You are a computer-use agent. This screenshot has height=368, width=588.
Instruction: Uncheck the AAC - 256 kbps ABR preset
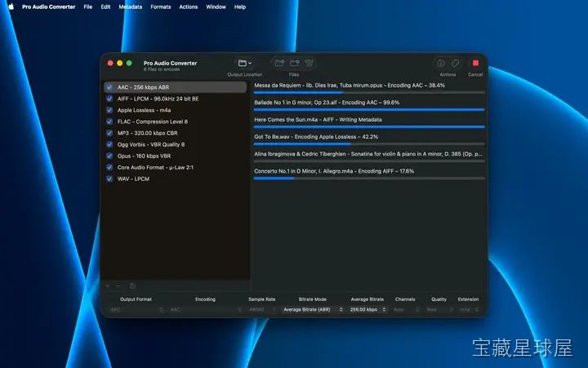[x=109, y=88]
